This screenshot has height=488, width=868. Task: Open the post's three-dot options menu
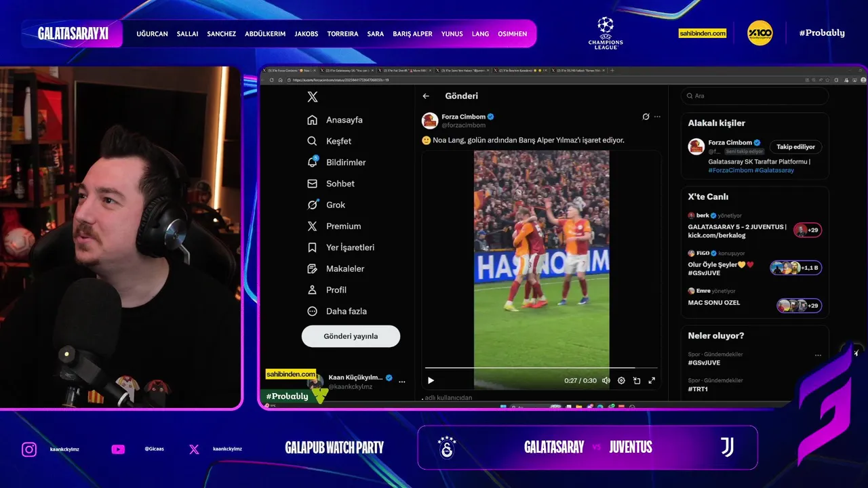pos(657,117)
